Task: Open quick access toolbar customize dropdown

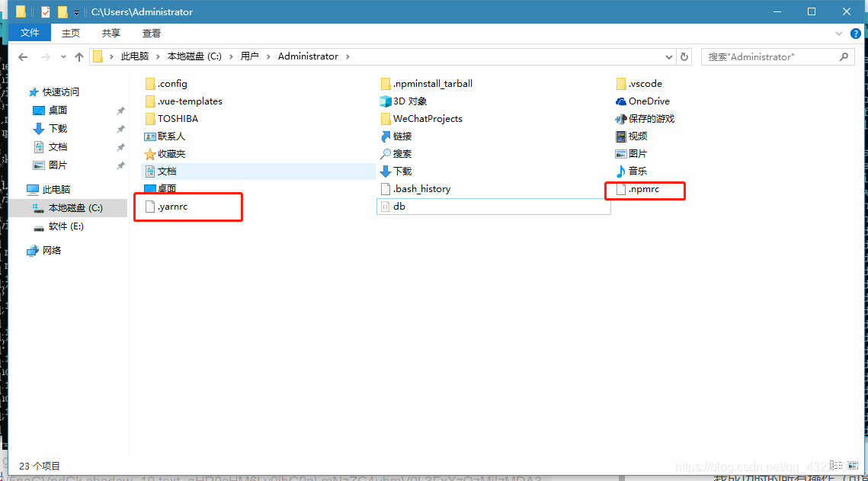Action: 76,12
